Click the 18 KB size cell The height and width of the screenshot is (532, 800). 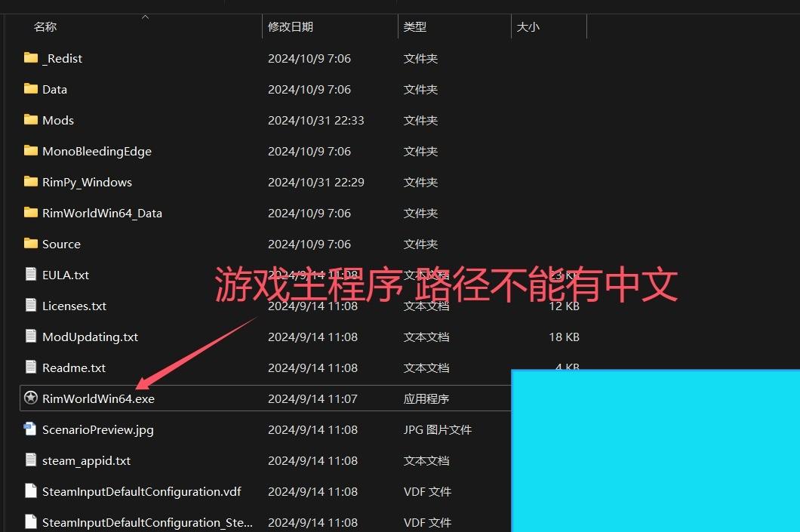564,337
